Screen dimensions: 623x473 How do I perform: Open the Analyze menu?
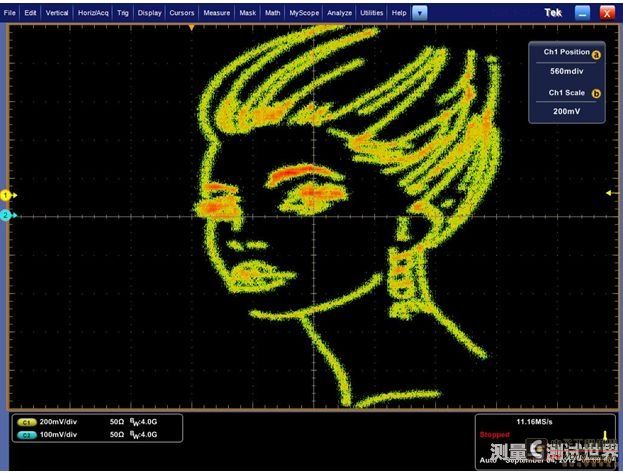click(339, 13)
